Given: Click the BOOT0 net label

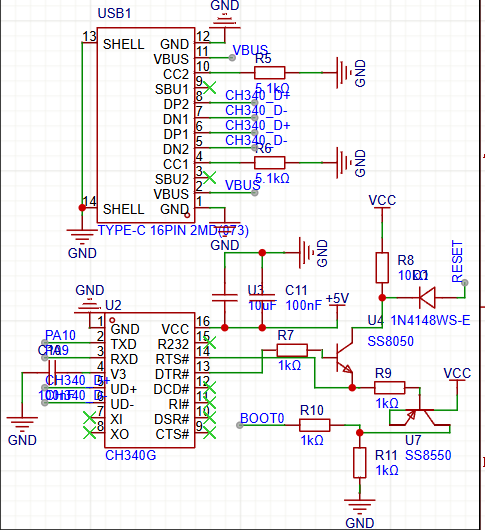Looking at the screenshot, I should click(x=262, y=418).
